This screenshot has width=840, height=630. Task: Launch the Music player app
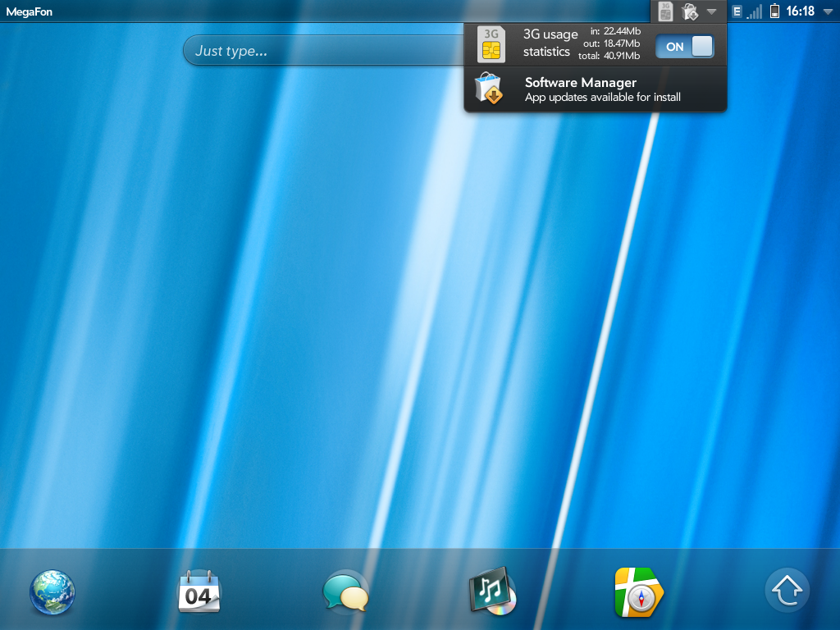pos(491,591)
